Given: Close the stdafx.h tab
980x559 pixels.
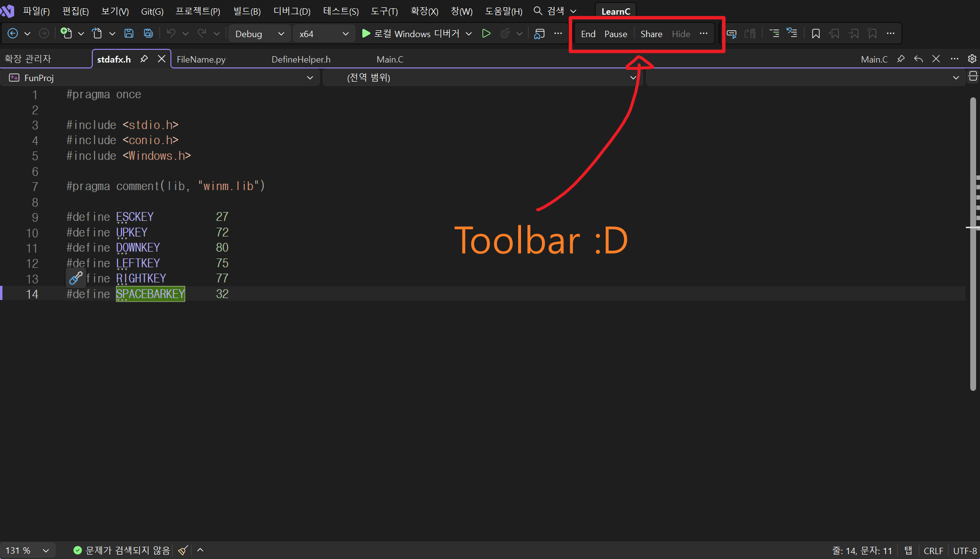Looking at the screenshot, I should click(x=162, y=59).
